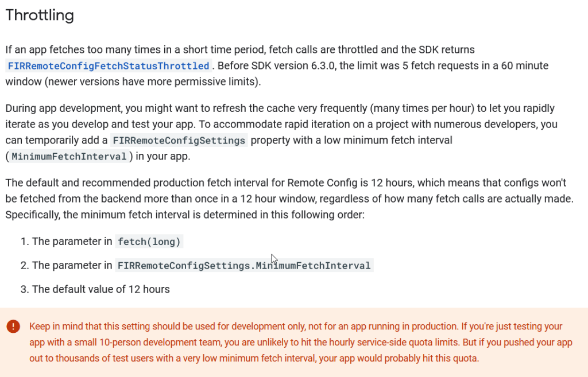588x377 pixels.
Task: Click the MinimumFetchInterval code term in parentheses
Action: click(x=69, y=156)
